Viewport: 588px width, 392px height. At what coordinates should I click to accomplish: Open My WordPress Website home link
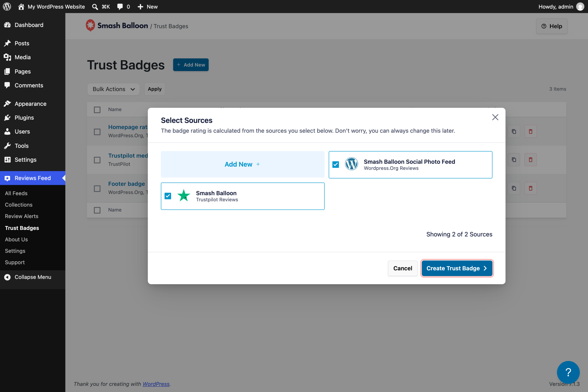tap(51, 6)
